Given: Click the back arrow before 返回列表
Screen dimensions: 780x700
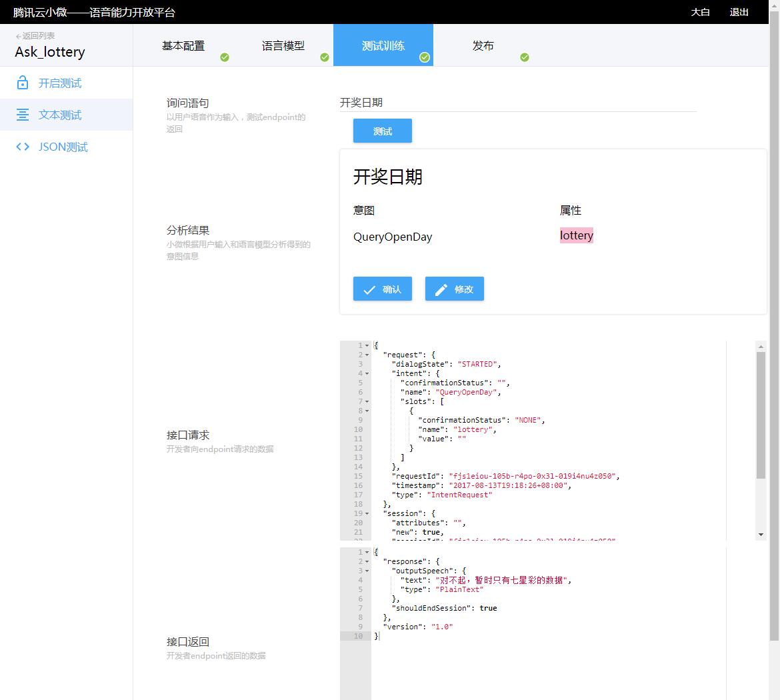Looking at the screenshot, I should [17, 35].
